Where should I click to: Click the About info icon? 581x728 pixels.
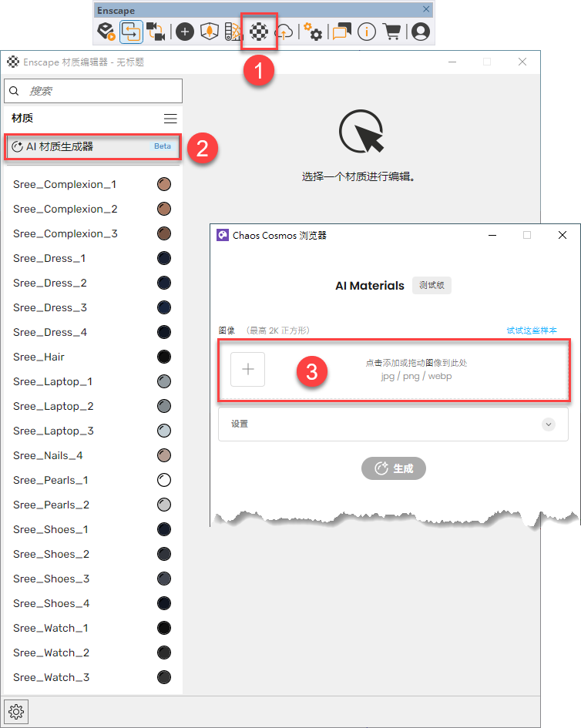coord(367,32)
